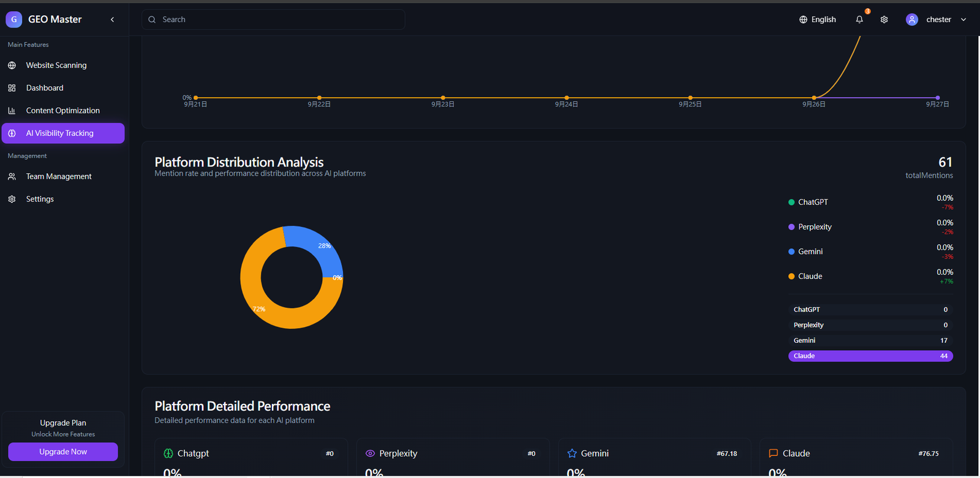980x478 pixels.
Task: Select the Claude bar showing 44
Action: pyautogui.click(x=870, y=356)
